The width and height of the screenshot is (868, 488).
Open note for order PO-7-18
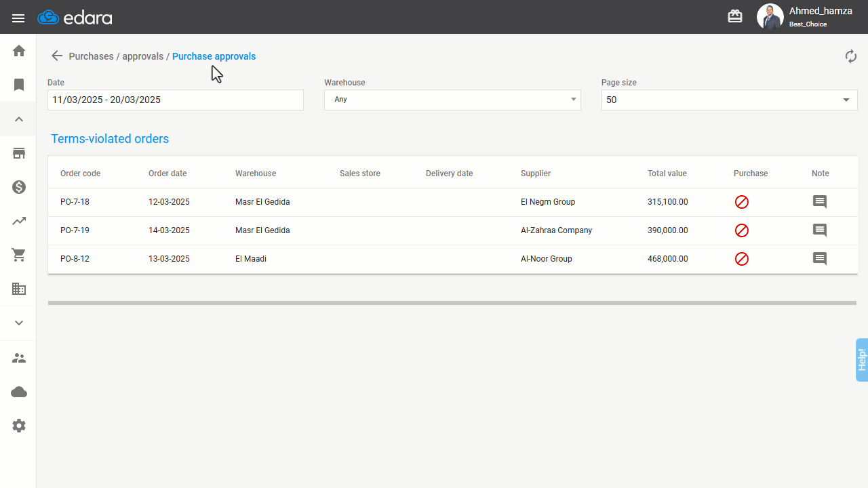(820, 202)
